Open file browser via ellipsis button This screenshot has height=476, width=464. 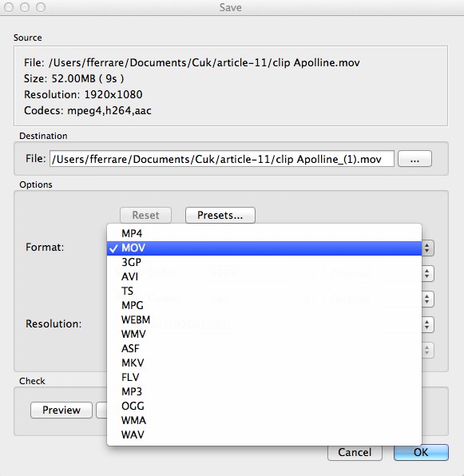pyautogui.click(x=414, y=159)
